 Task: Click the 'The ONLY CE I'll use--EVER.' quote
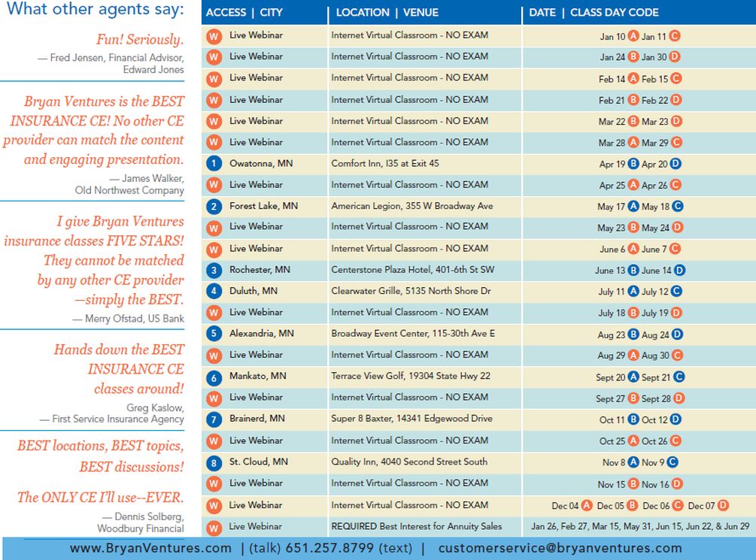tap(100, 497)
